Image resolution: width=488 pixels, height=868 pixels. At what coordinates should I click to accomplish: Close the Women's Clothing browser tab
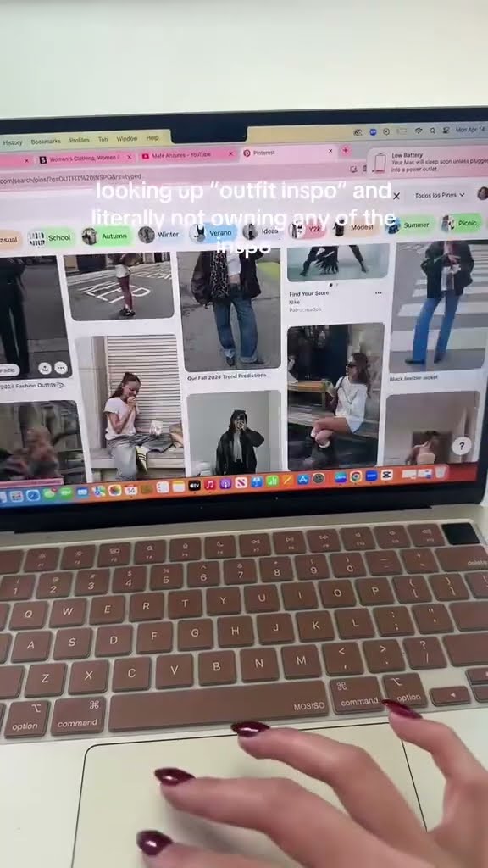coord(130,157)
